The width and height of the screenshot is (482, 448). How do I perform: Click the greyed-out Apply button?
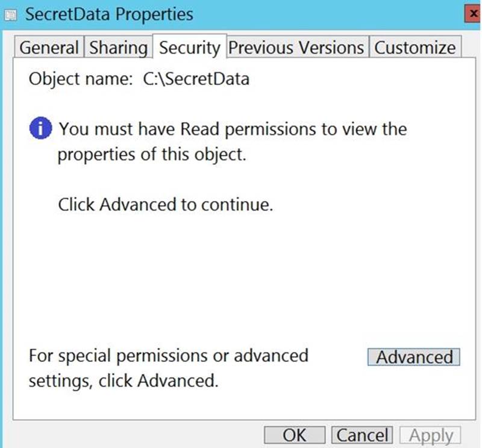pos(431,435)
